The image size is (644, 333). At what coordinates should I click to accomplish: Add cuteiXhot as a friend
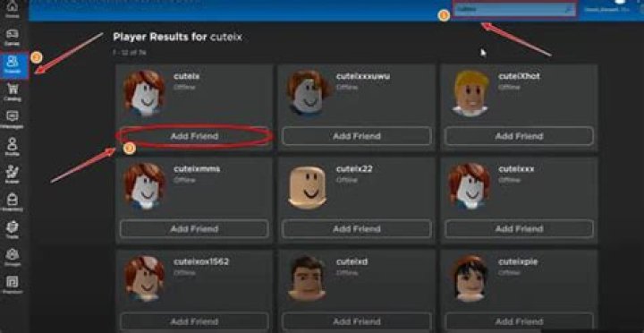(x=519, y=136)
